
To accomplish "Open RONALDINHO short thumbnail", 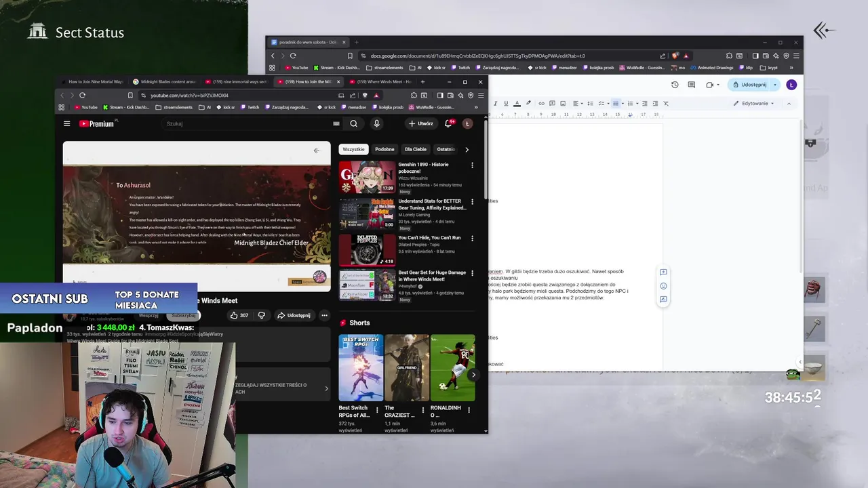I will 452,368.
